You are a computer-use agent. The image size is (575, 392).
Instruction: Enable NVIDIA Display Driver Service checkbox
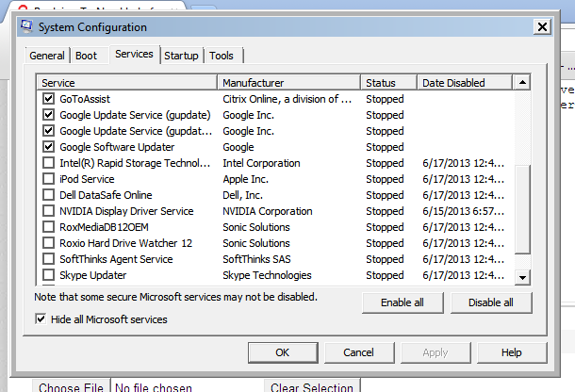(48, 211)
